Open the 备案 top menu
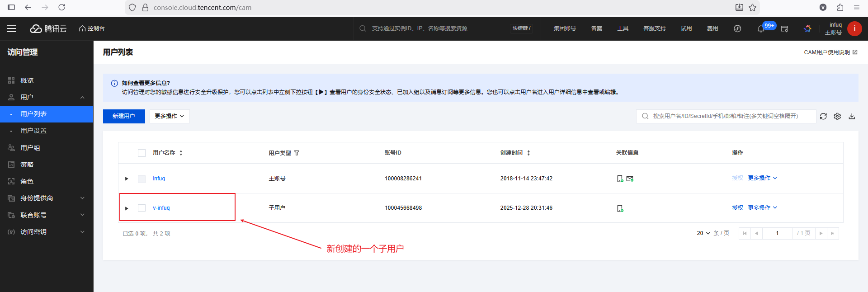 (597, 28)
